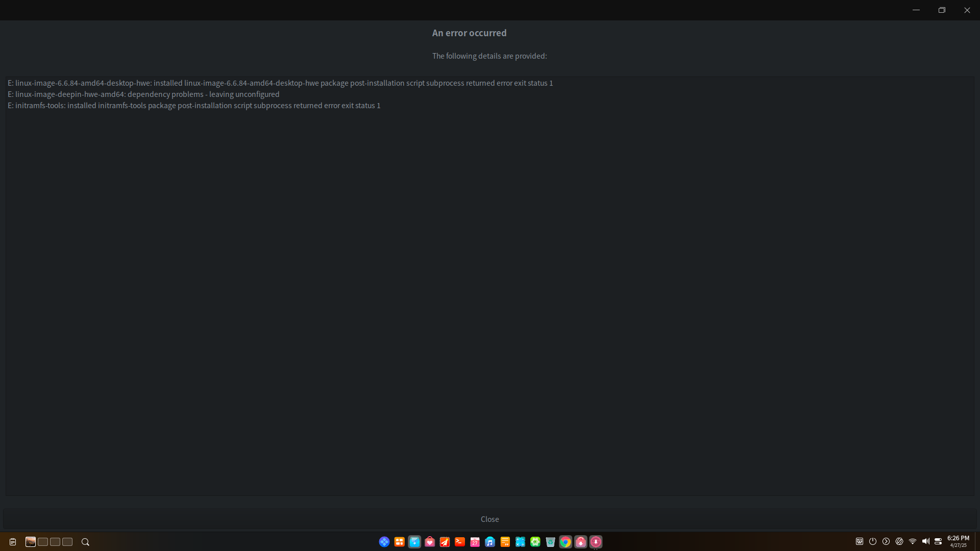This screenshot has width=980, height=551.
Task: Select the linux-image-6.6.84 error line
Action: (280, 83)
